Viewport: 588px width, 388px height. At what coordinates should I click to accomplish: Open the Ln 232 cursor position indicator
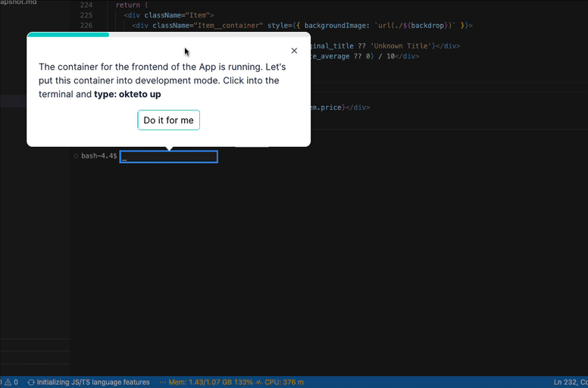[x=570, y=382]
